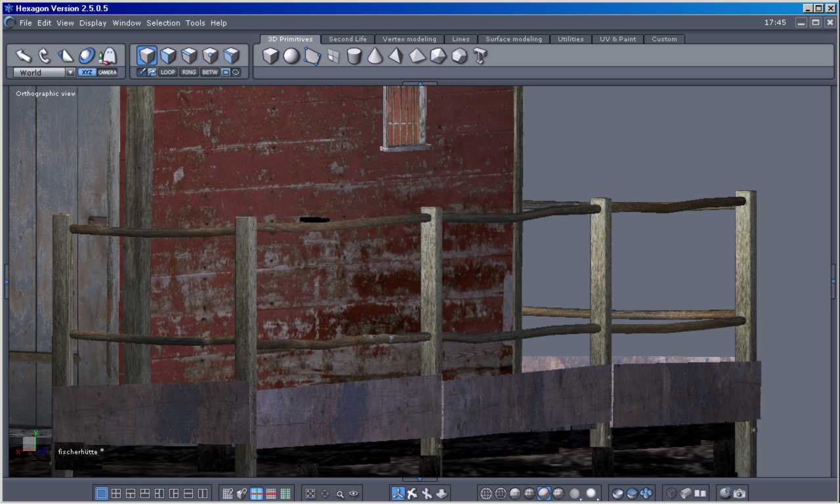Image resolution: width=840 pixels, height=504 pixels.
Task: Select the facet polygon primitive tool
Action: pyautogui.click(x=312, y=56)
